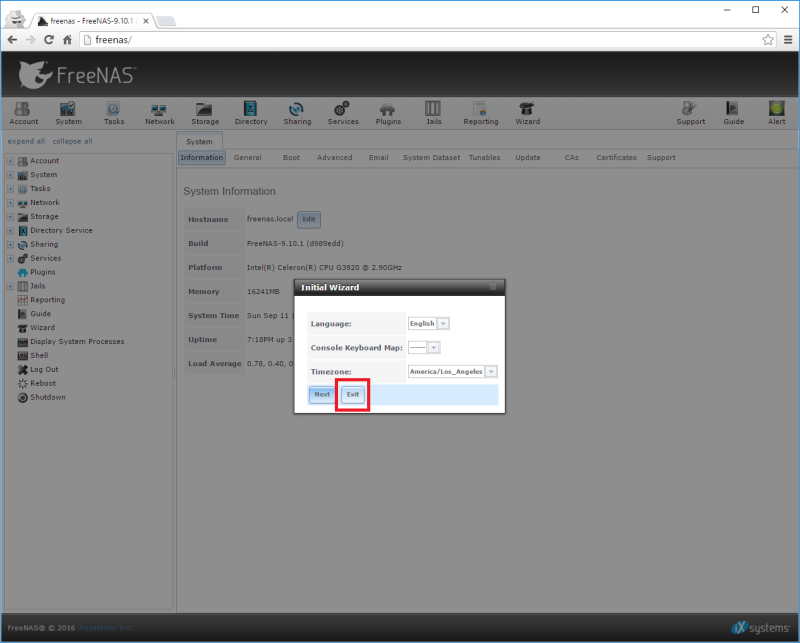The width and height of the screenshot is (800, 643).
Task: Click the Guide toolbar icon
Action: pyautogui.click(x=733, y=112)
